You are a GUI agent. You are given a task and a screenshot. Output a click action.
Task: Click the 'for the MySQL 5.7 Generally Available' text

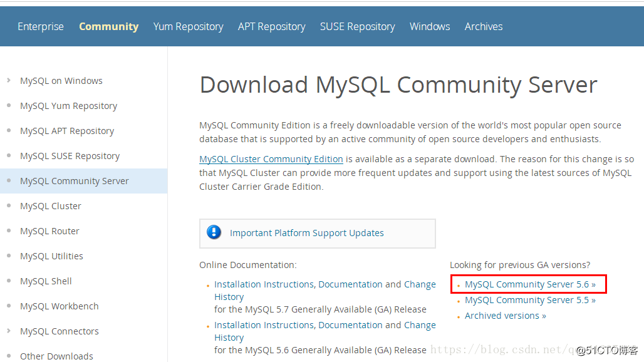click(320, 309)
